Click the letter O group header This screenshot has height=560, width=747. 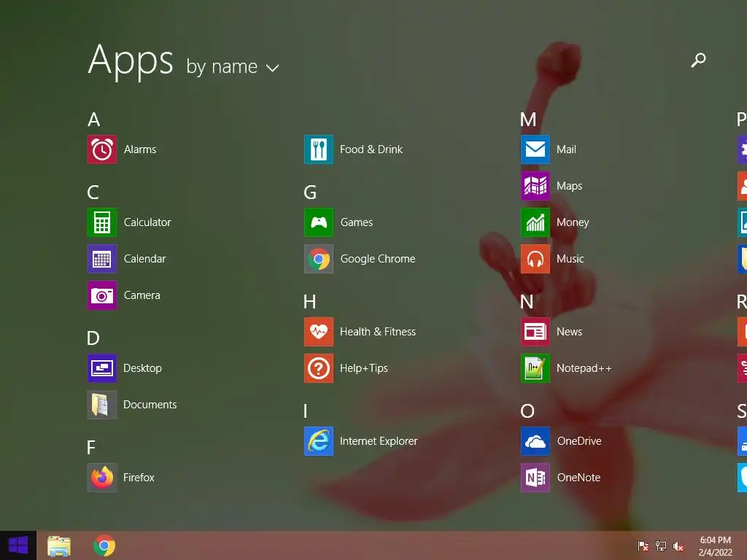coord(527,411)
